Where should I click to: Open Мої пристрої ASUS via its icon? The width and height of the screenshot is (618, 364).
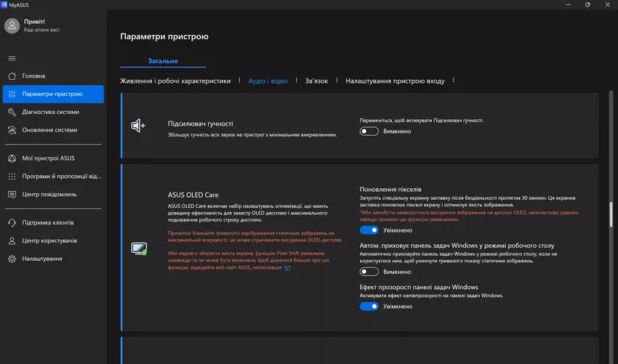pos(12,158)
